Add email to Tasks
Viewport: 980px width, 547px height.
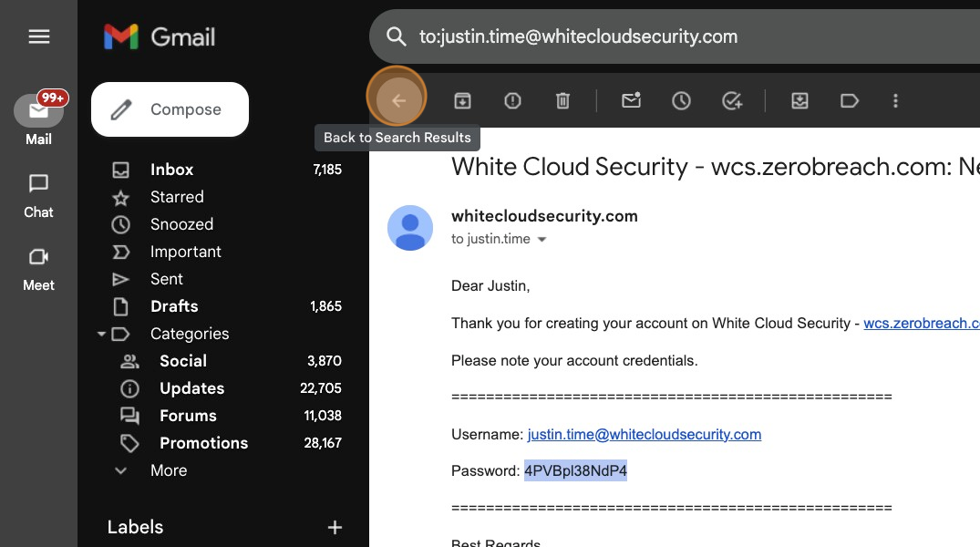[731, 100]
